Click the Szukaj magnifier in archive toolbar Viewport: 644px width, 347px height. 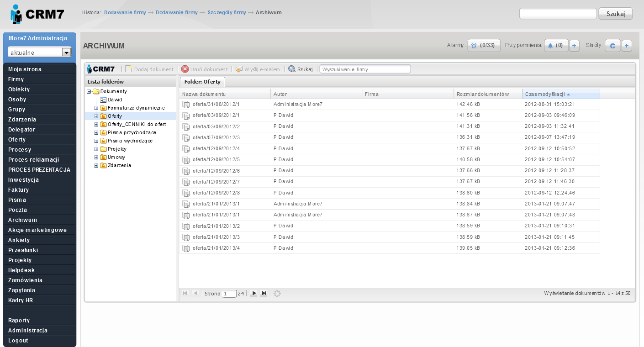(x=291, y=69)
